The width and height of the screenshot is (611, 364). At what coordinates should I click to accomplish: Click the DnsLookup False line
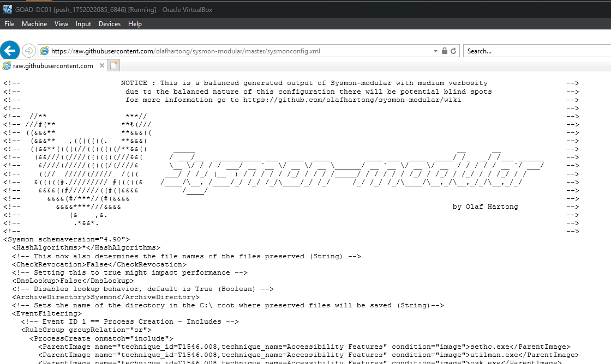tap(73, 280)
